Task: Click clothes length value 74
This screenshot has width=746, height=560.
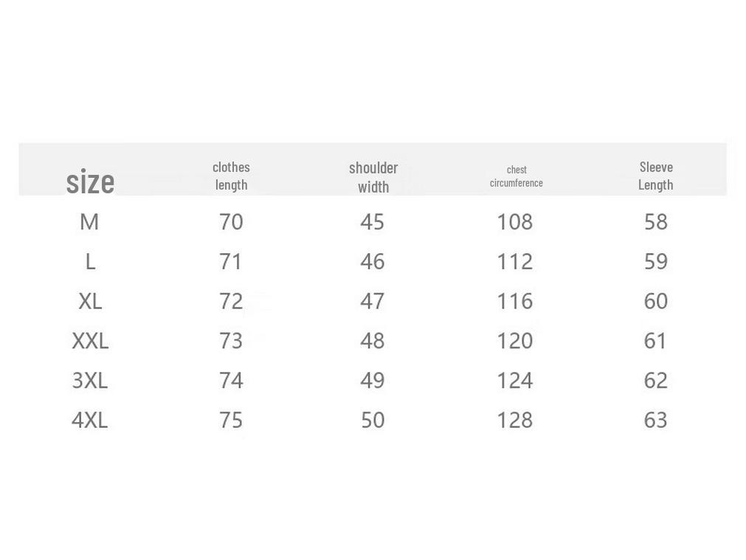Action: pos(231,381)
